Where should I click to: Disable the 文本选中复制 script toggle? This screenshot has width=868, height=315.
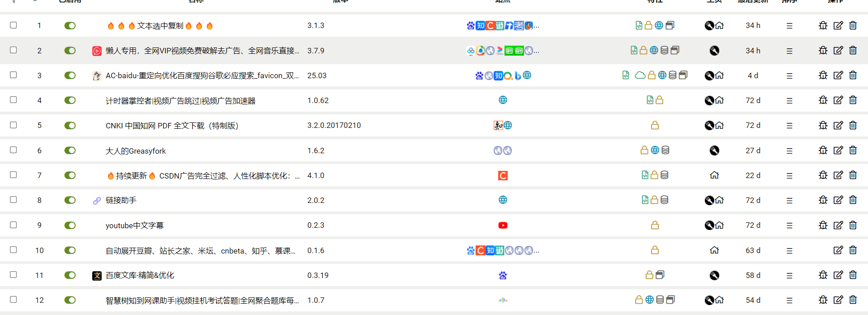70,26
